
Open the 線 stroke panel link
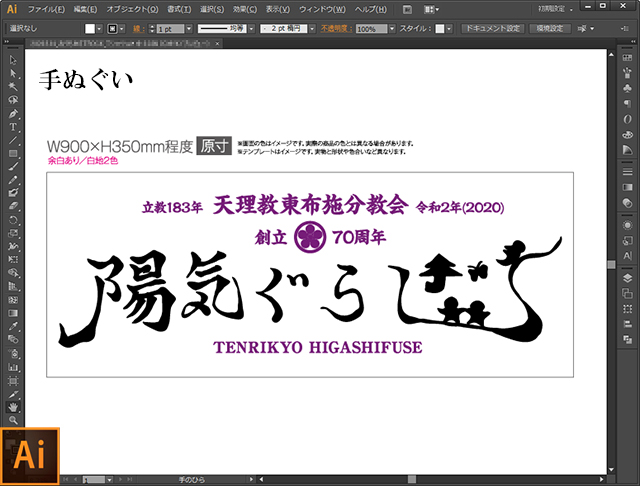138,29
